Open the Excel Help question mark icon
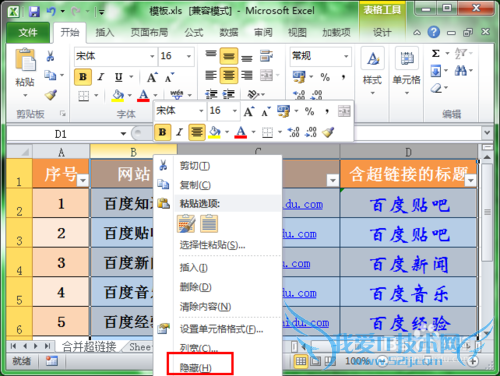The height and width of the screenshot is (376, 500). [x=434, y=32]
